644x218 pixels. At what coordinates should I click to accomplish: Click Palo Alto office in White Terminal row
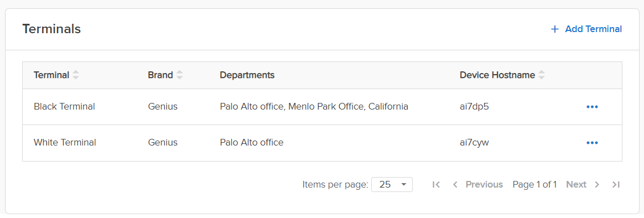click(x=252, y=143)
